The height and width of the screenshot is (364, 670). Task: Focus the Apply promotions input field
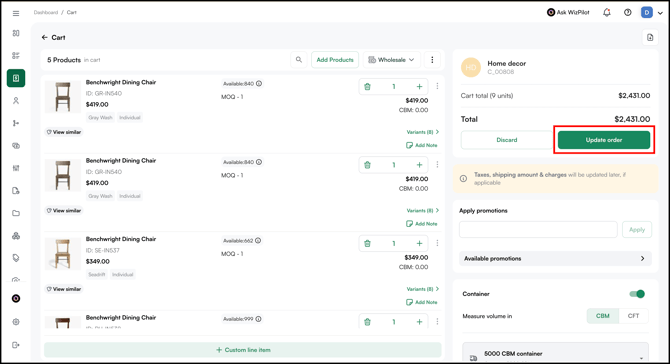(538, 229)
